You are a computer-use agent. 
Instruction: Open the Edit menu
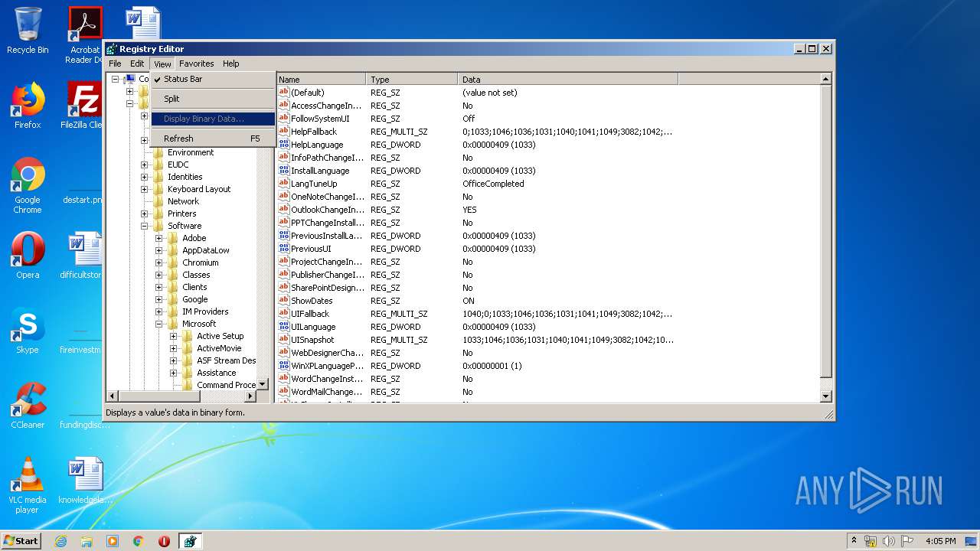click(x=137, y=64)
